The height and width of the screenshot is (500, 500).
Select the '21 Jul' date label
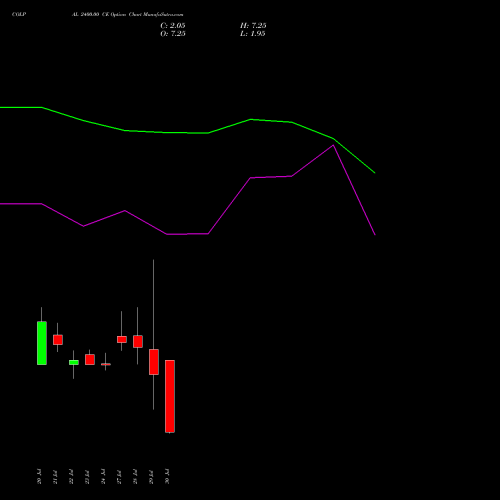(x=55, y=477)
